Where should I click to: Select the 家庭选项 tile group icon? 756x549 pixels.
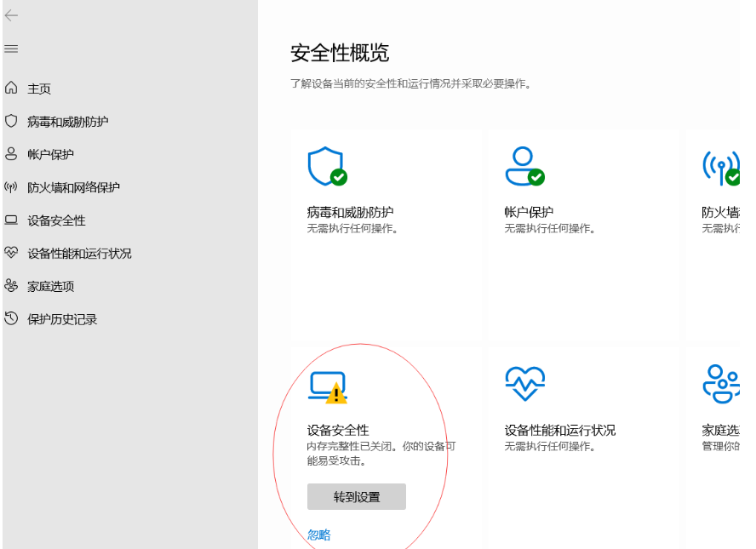pyautogui.click(x=723, y=384)
